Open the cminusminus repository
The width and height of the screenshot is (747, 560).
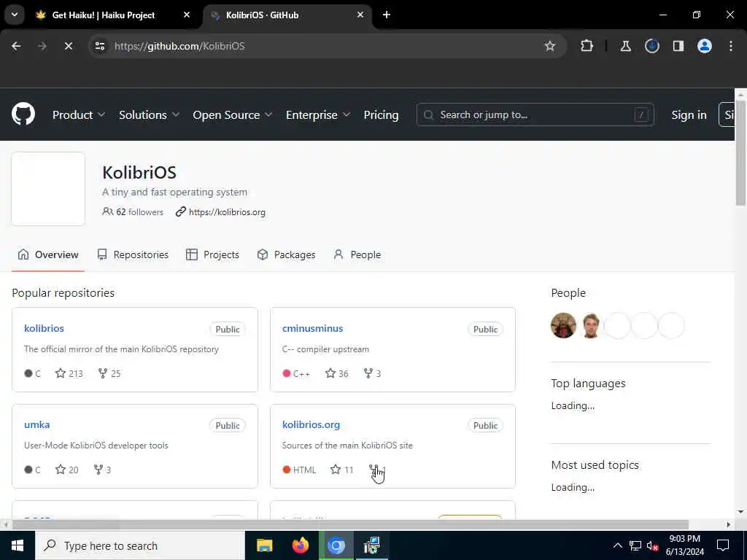click(312, 328)
